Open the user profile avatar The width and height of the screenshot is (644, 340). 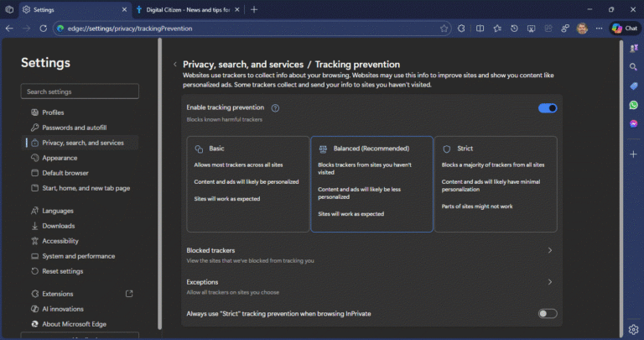(x=582, y=29)
